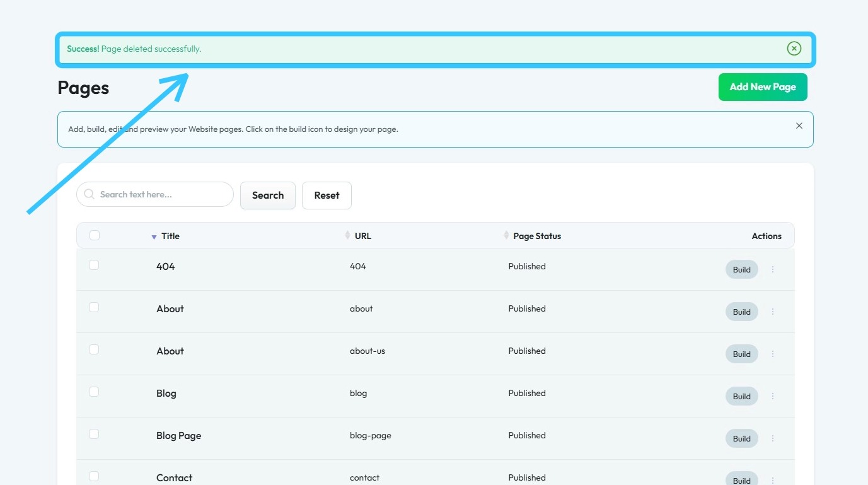Click the '404' value in the URL column
Viewport: 868px width, 485px height.
358,266
